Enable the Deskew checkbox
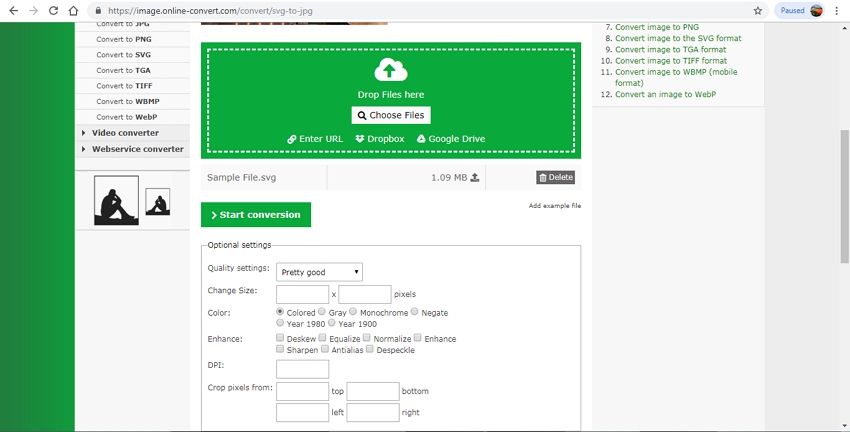850x432 pixels. 280,338
